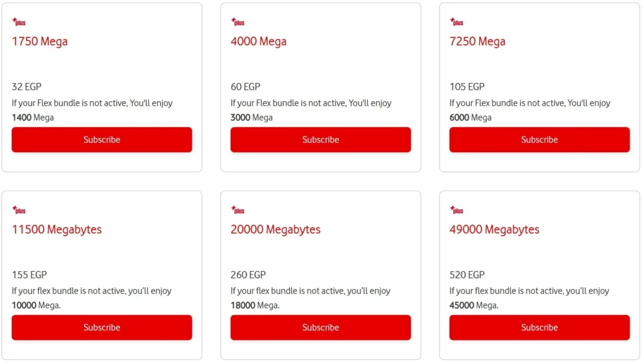
Task: Click the plus icon on 11500 Megabytes card
Action: pyautogui.click(x=19, y=210)
